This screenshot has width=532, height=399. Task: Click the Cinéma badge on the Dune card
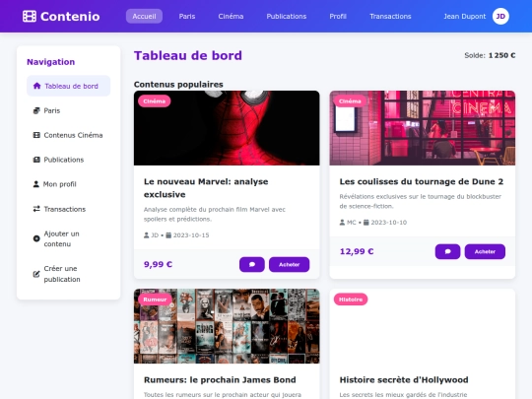[x=350, y=101]
